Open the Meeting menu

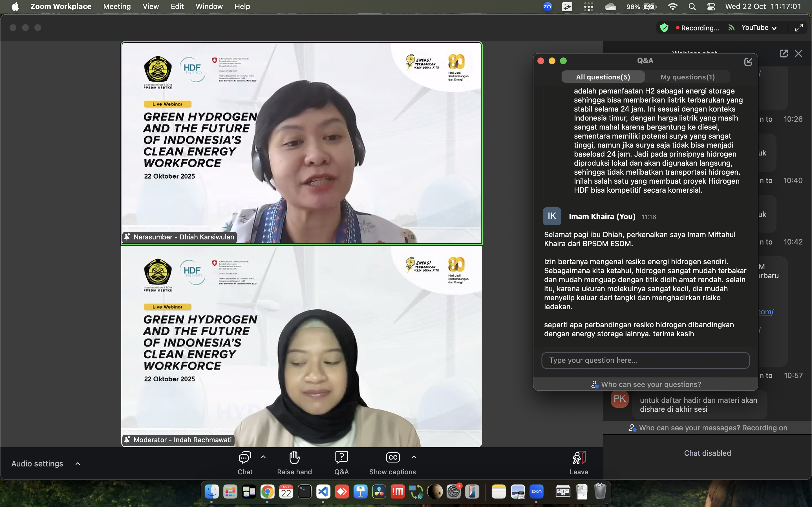(117, 7)
